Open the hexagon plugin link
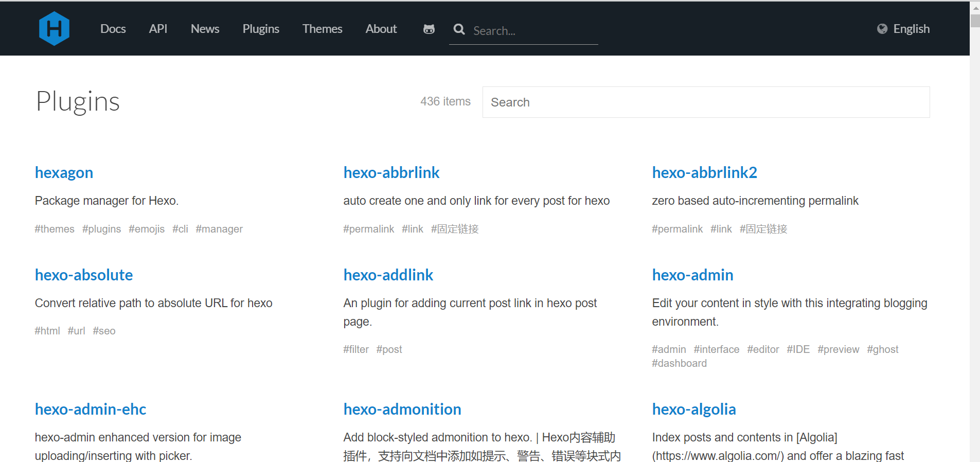 pyautogui.click(x=64, y=172)
